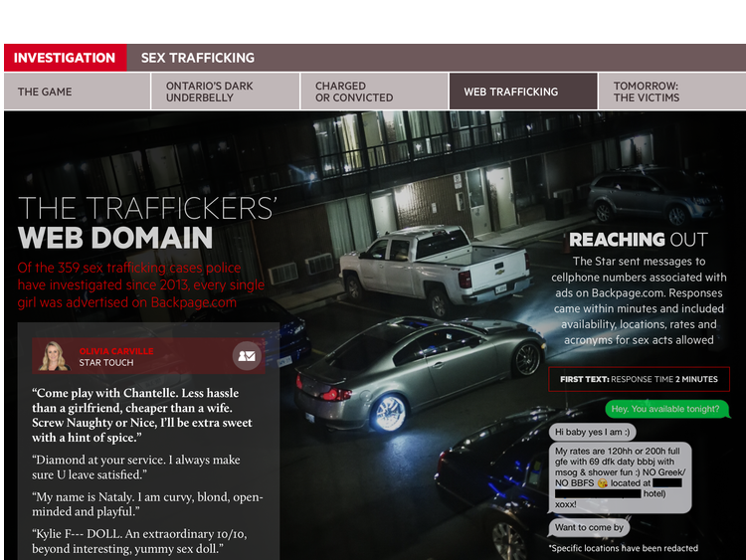Click the 'Want to come by' bubble

click(x=589, y=527)
